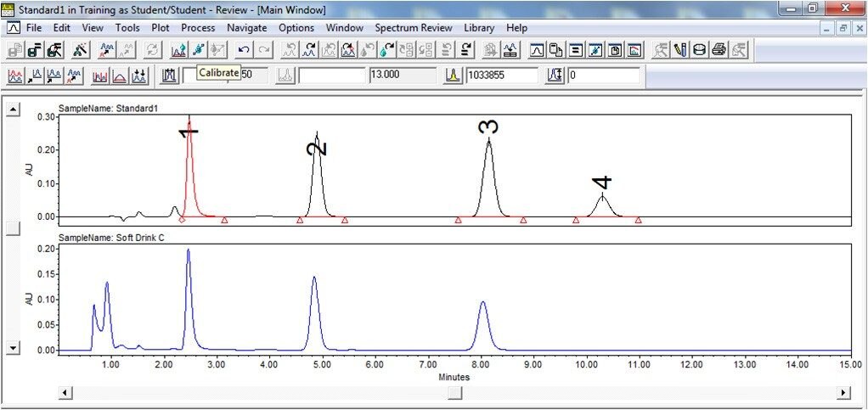
Task: Click the results table lines window icon
Action: (x=576, y=50)
